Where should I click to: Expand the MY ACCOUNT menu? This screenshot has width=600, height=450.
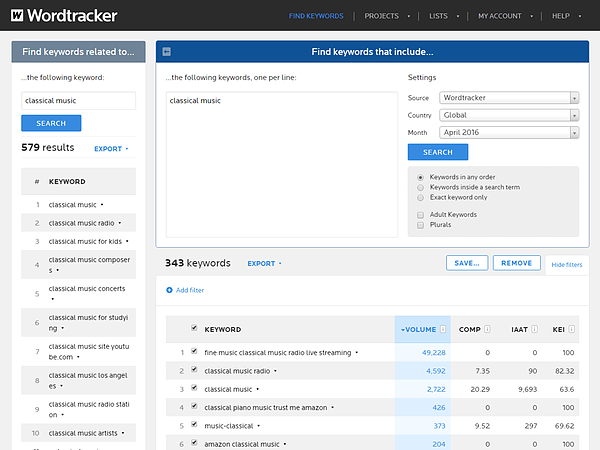coord(505,16)
